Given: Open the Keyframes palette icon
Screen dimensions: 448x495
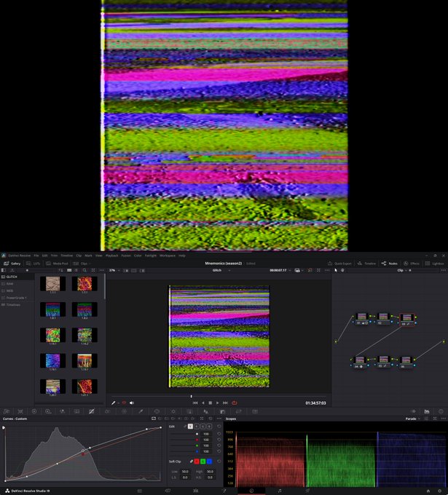Looking at the screenshot, I should (x=413, y=411).
